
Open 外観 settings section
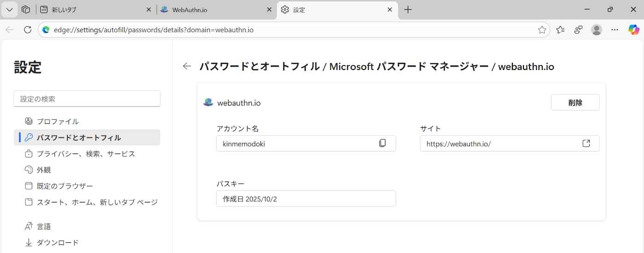tap(87, 170)
